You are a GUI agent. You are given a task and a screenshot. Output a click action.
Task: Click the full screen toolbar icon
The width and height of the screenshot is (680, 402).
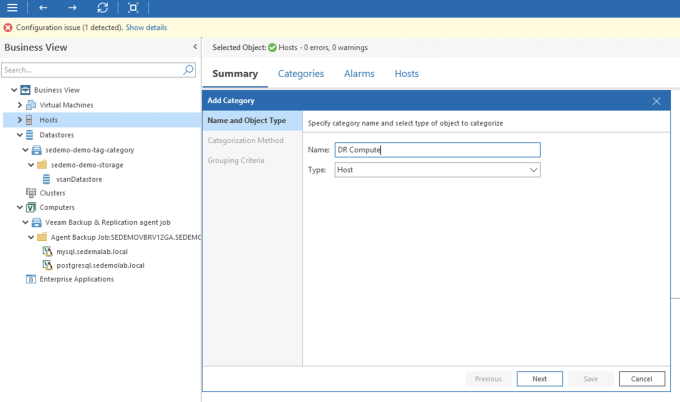(x=133, y=7)
